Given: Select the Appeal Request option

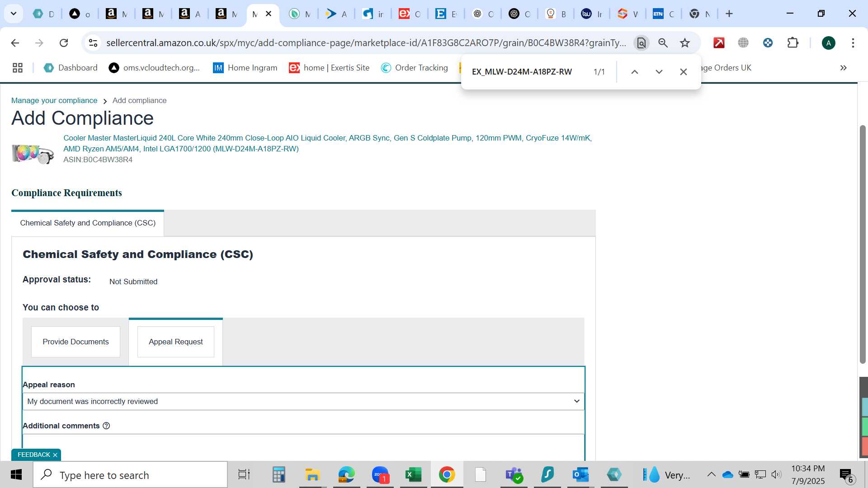Looking at the screenshot, I should (x=176, y=342).
